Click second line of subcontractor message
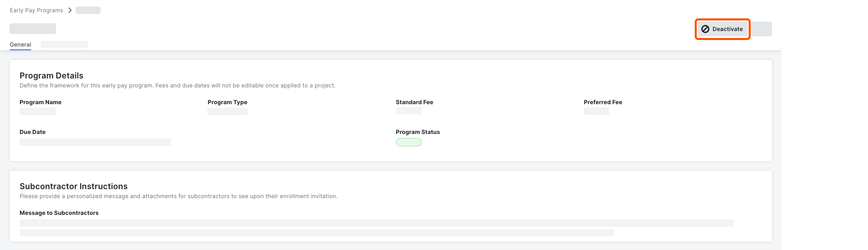This screenshot has height=250, width=868. tap(317, 233)
